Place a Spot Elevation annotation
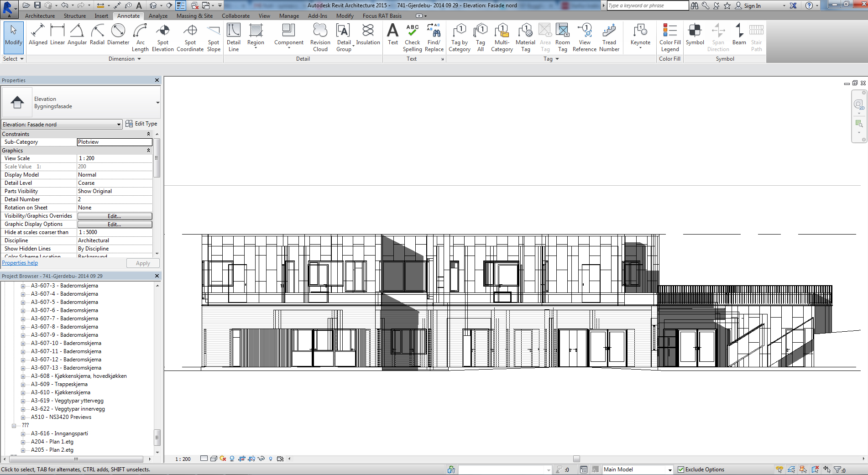Screen dimensions: 868x475 162,37
